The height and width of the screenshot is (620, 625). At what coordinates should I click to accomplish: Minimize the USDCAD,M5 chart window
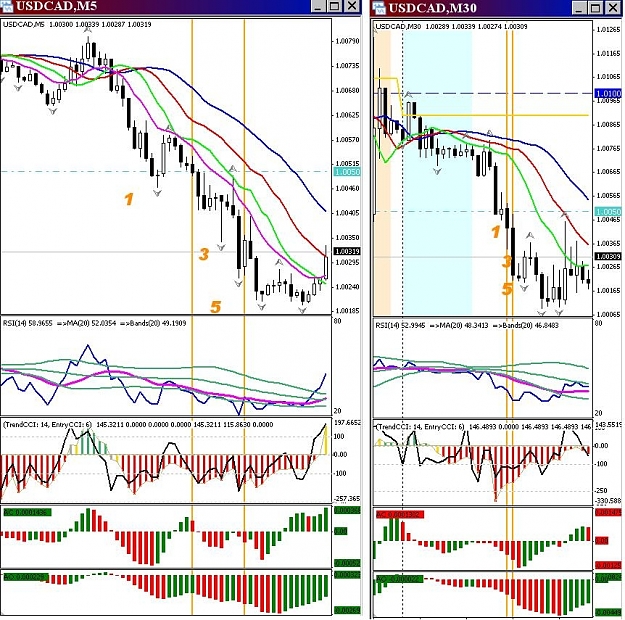click(x=317, y=6)
